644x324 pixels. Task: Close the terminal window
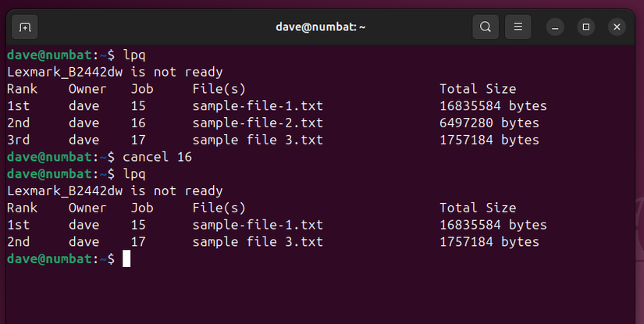tap(617, 27)
